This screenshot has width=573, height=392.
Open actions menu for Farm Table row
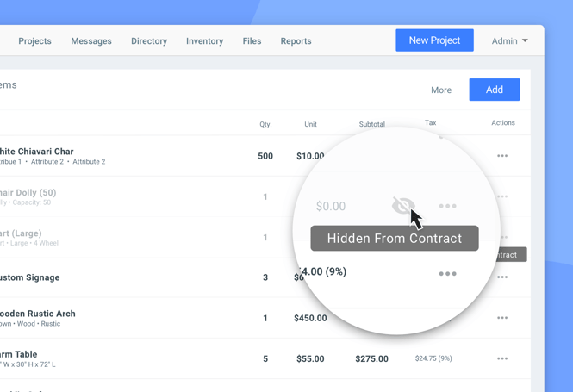(x=502, y=358)
